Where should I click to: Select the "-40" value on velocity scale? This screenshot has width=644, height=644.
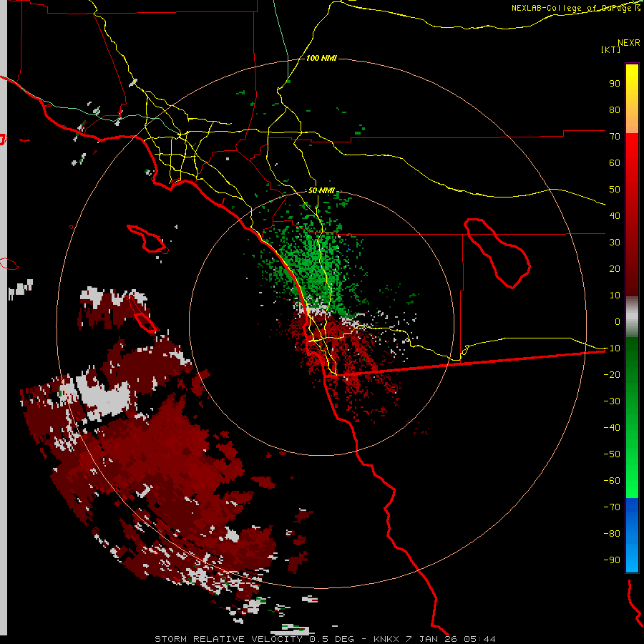(x=612, y=428)
